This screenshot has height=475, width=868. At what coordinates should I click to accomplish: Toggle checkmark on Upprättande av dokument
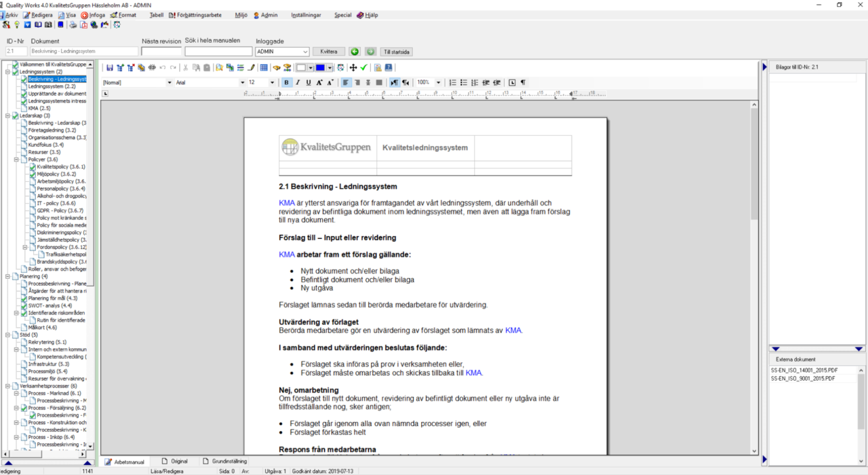[24, 94]
